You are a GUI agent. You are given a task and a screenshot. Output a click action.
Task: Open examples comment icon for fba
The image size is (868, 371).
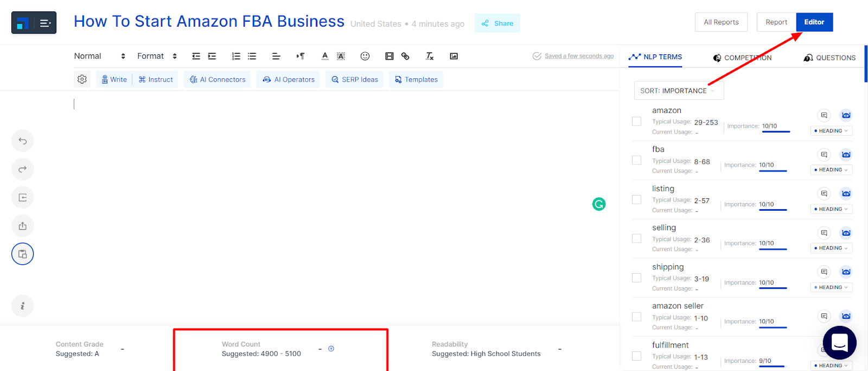[x=824, y=155]
